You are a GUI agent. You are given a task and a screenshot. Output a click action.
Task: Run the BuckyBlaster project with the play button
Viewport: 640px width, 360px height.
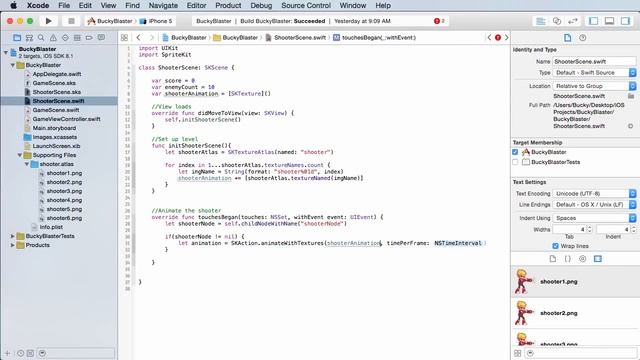(49, 21)
